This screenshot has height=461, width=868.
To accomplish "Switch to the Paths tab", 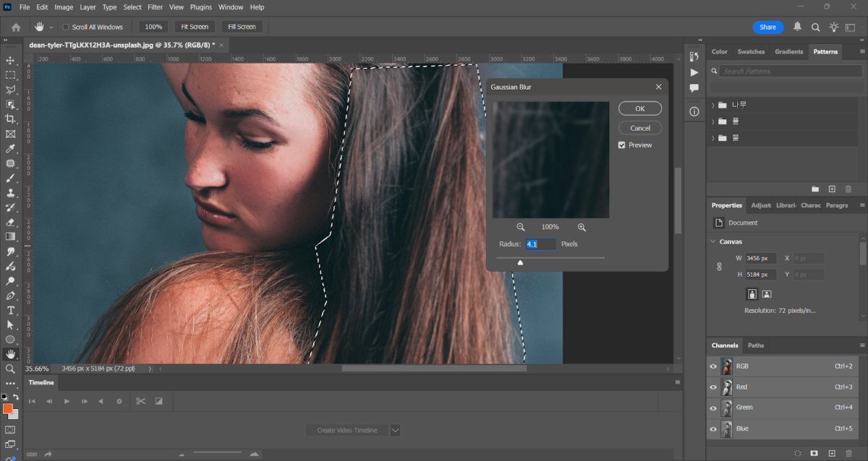I will 756,345.
